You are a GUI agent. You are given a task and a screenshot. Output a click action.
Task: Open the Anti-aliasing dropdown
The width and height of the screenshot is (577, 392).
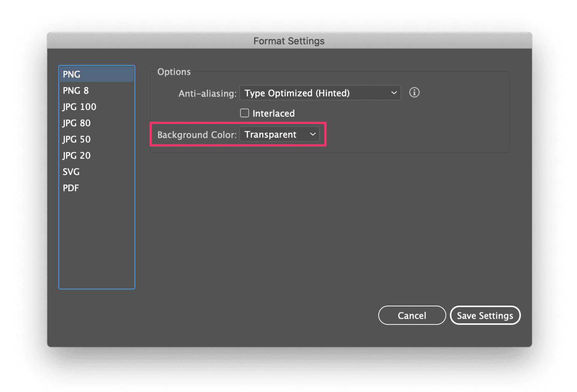(320, 93)
